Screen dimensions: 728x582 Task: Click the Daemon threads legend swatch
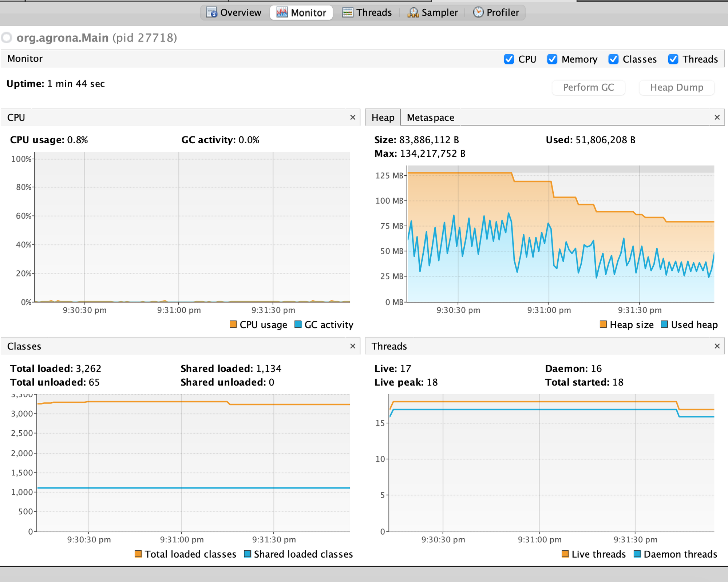637,554
